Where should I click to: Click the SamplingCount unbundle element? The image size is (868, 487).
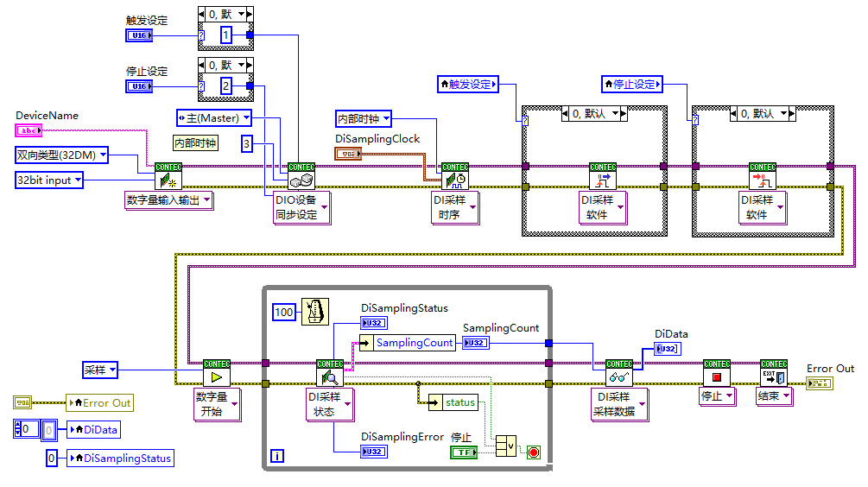click(414, 343)
